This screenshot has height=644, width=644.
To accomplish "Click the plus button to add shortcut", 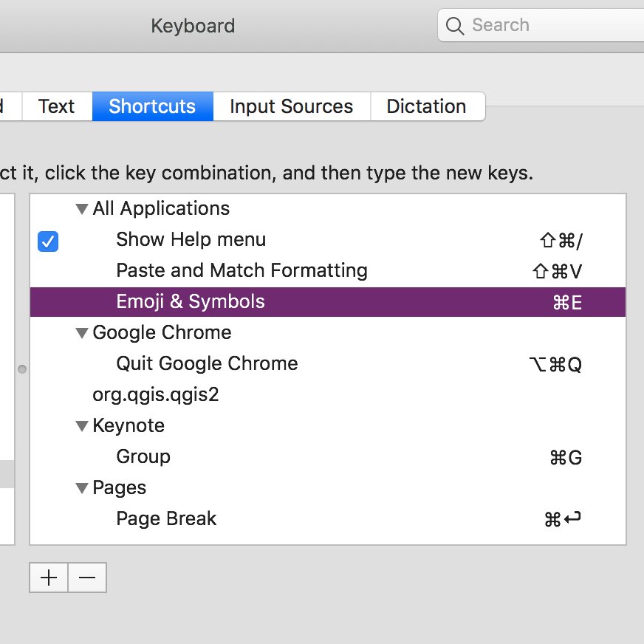I will pyautogui.click(x=49, y=578).
